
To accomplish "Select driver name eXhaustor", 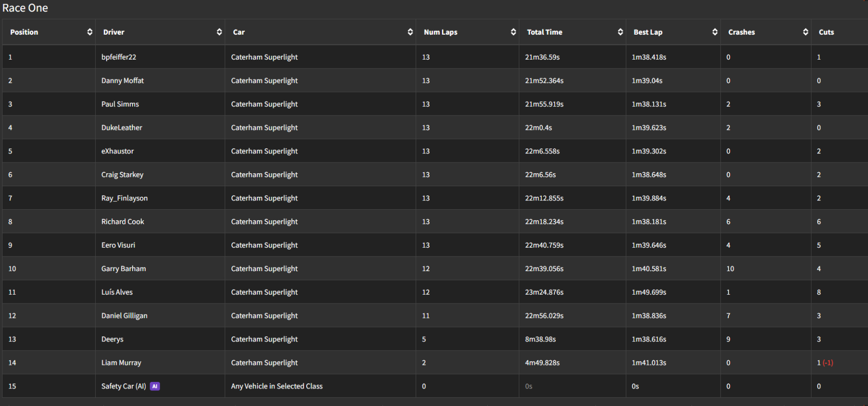I will tap(117, 151).
